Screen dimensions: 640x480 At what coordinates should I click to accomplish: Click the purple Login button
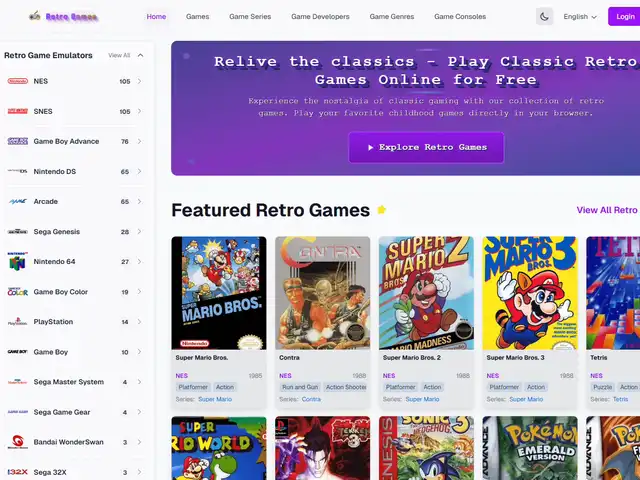(x=624, y=17)
